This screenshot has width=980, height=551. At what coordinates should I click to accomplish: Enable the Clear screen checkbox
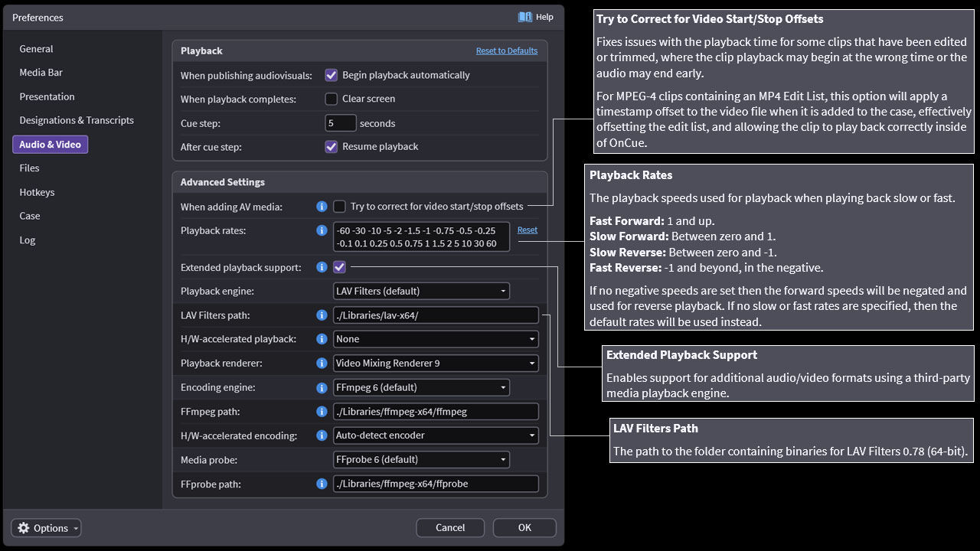(332, 99)
